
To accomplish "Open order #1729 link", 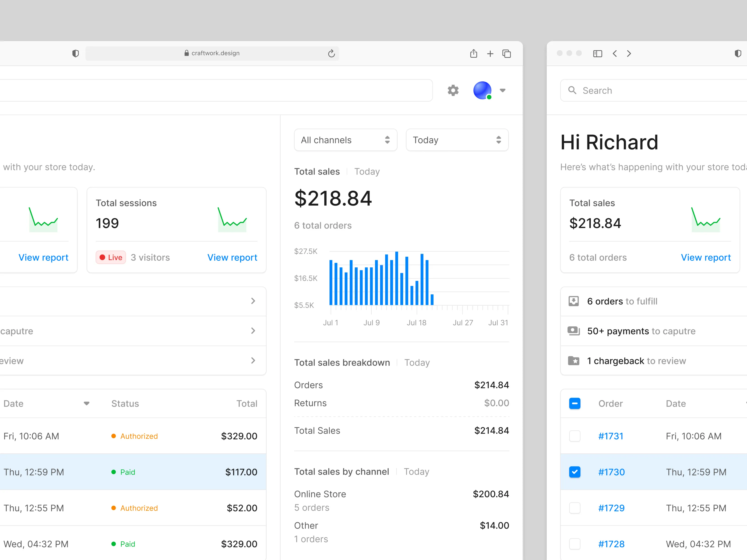I will pyautogui.click(x=611, y=508).
